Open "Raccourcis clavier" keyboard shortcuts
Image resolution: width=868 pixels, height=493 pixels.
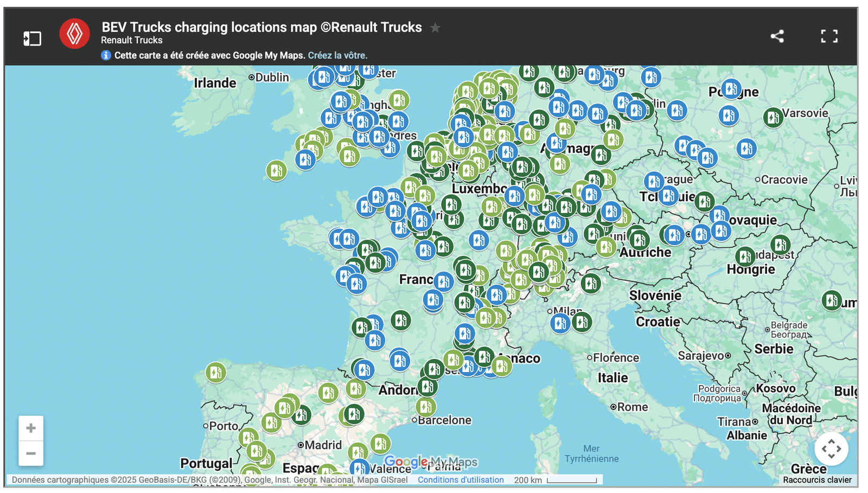(x=817, y=480)
